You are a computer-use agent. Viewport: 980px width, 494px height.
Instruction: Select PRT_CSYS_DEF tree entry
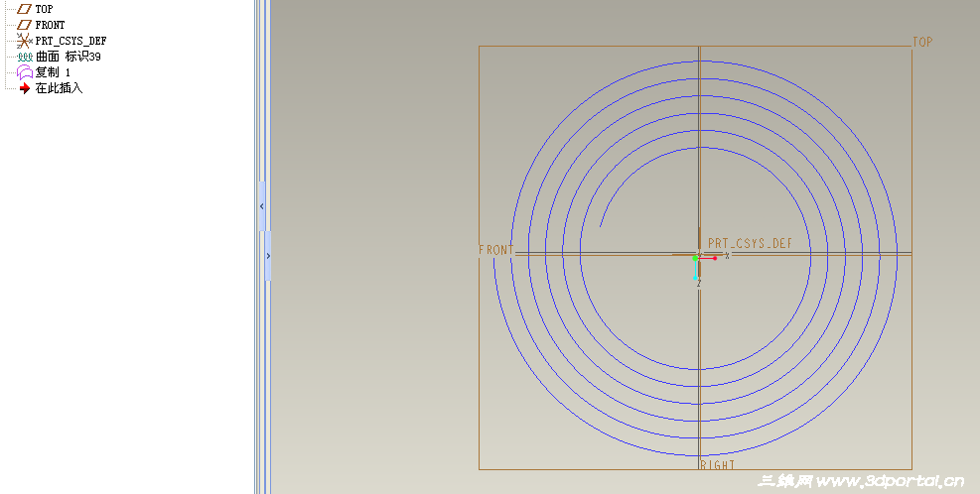click(x=70, y=41)
